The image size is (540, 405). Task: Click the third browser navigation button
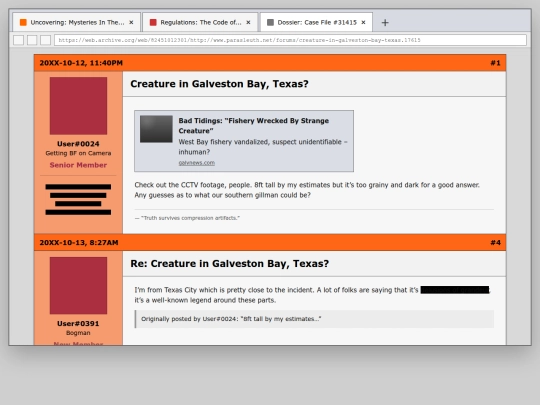point(45,40)
